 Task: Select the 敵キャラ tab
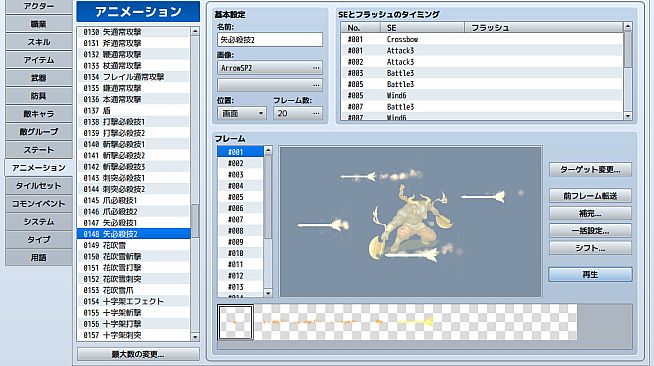point(38,114)
